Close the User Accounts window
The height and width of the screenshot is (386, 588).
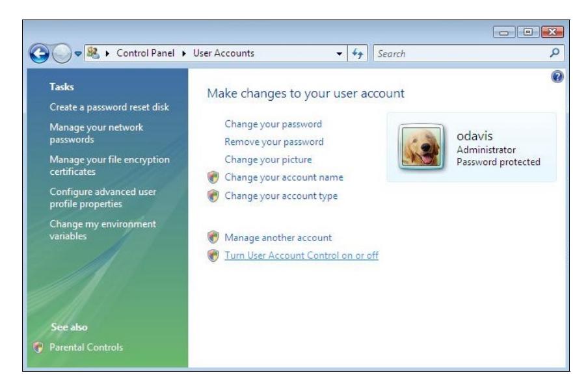coord(552,32)
